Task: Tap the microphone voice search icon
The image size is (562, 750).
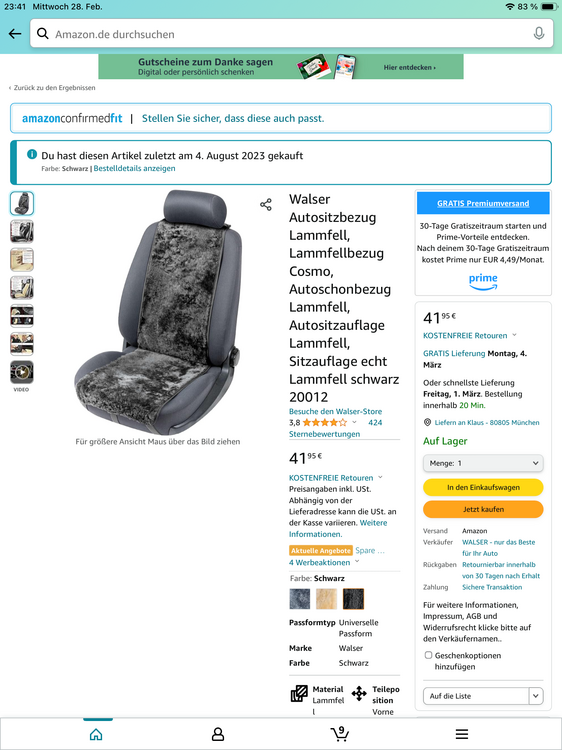Action: pyautogui.click(x=539, y=33)
